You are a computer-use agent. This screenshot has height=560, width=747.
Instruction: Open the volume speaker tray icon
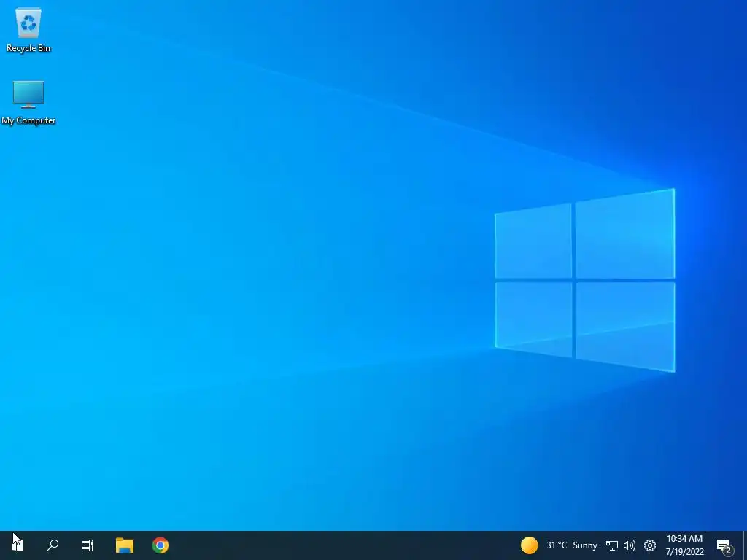coord(630,545)
